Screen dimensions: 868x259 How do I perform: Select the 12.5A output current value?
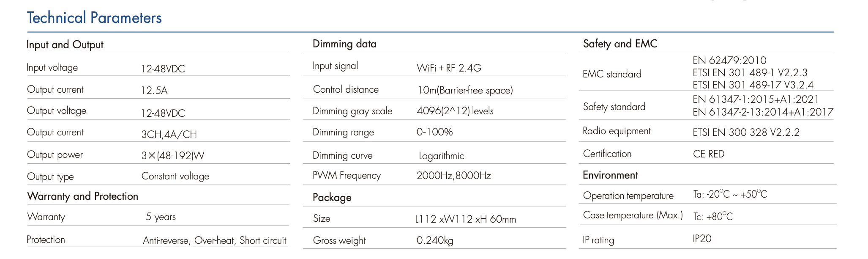coord(154,91)
